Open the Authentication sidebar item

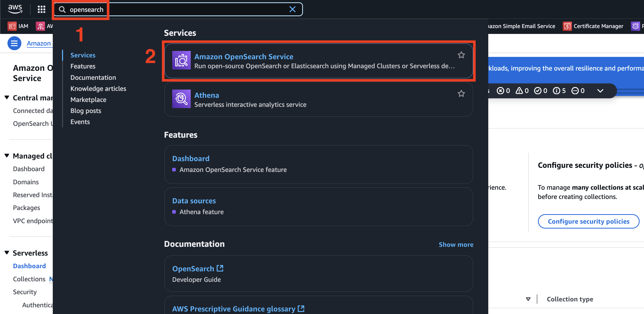pyautogui.click(x=37, y=305)
